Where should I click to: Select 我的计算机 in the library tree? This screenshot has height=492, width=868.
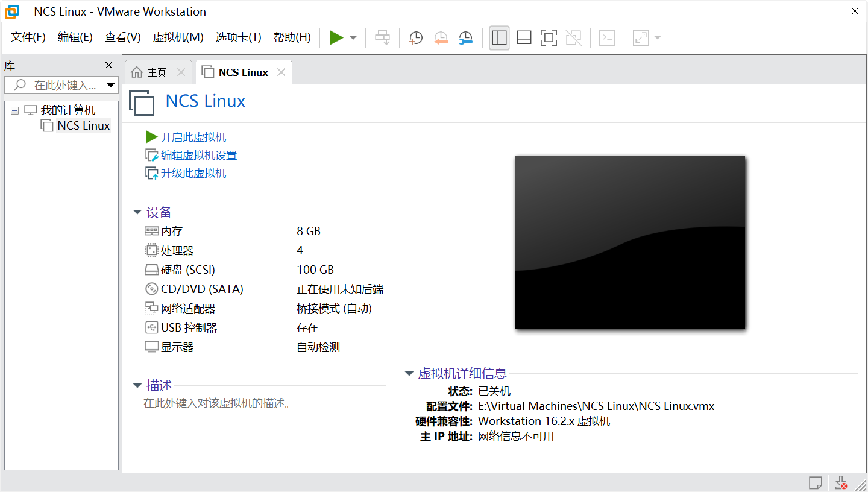pyautogui.click(x=68, y=110)
